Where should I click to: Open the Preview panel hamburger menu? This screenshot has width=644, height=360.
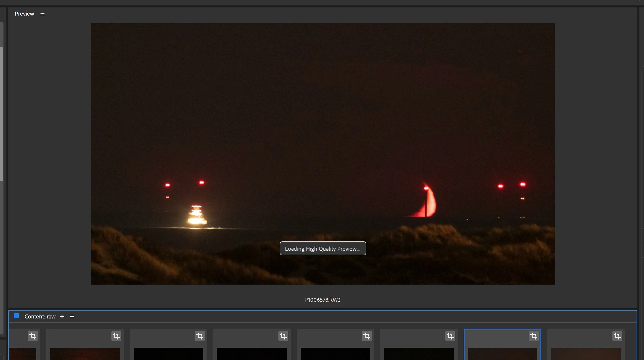point(42,14)
